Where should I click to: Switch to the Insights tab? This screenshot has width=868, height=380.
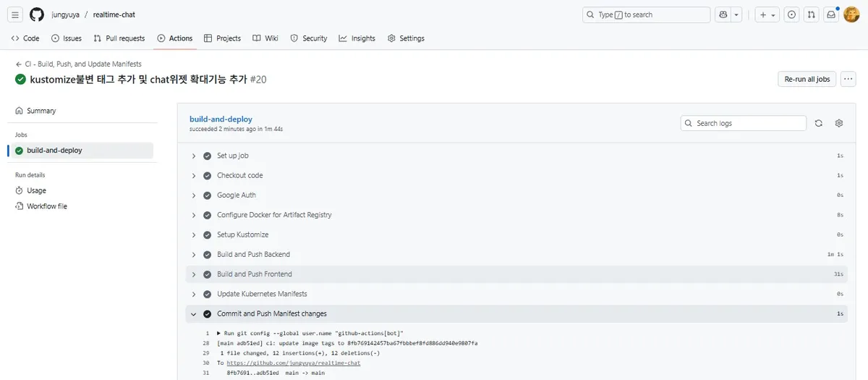point(357,38)
